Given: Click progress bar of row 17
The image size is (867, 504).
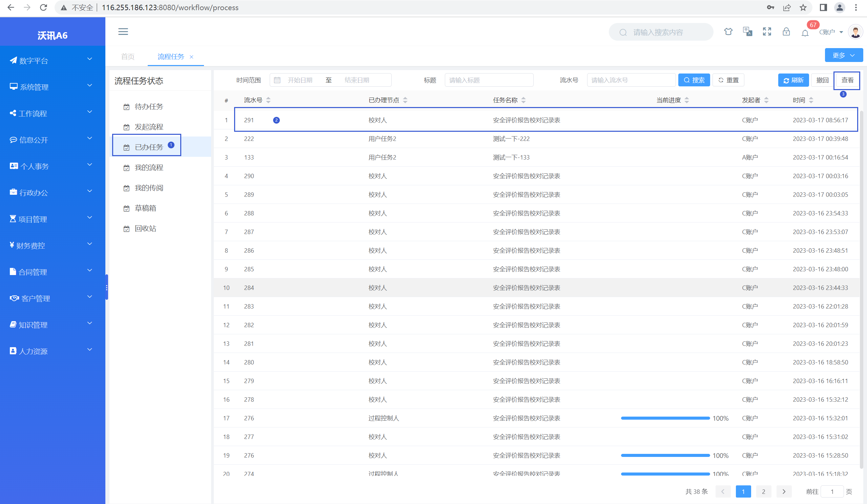Looking at the screenshot, I should [665, 418].
